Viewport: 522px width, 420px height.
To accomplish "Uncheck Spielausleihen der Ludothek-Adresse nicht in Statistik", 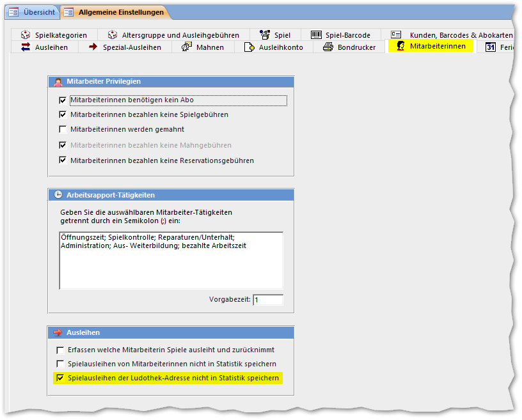I will [60, 378].
